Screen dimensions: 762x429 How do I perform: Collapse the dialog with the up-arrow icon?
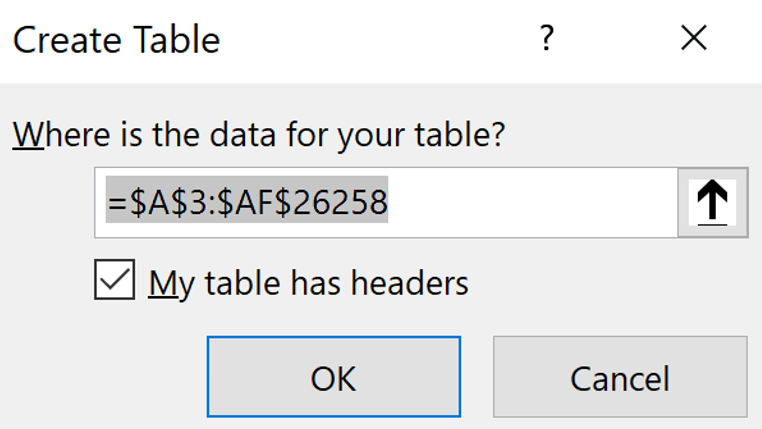[712, 203]
